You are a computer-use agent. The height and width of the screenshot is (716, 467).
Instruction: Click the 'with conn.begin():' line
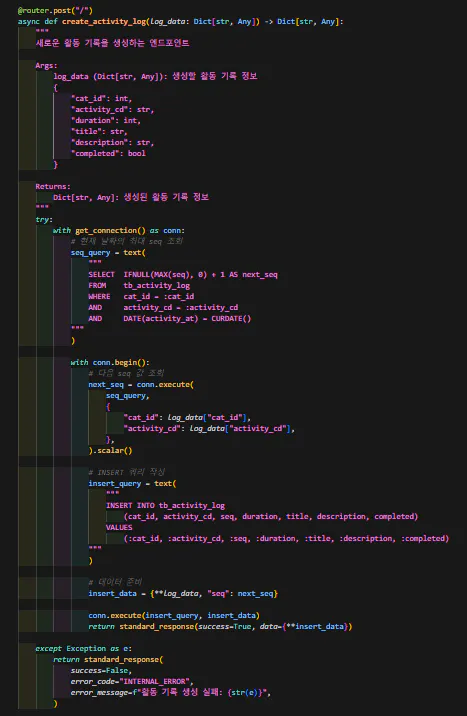click(110, 363)
